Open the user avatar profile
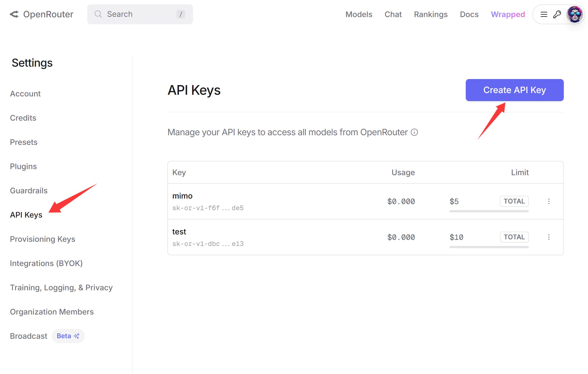This screenshot has width=588, height=374. click(x=575, y=14)
